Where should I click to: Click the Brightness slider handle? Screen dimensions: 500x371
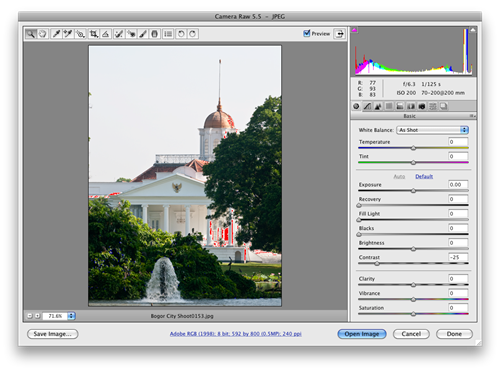[x=413, y=249]
